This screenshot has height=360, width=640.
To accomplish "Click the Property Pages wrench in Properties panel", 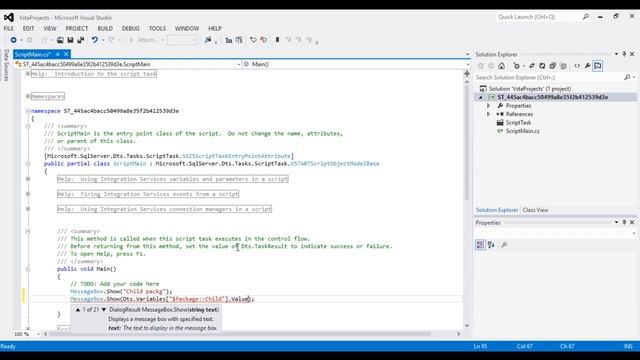I will (504, 245).
